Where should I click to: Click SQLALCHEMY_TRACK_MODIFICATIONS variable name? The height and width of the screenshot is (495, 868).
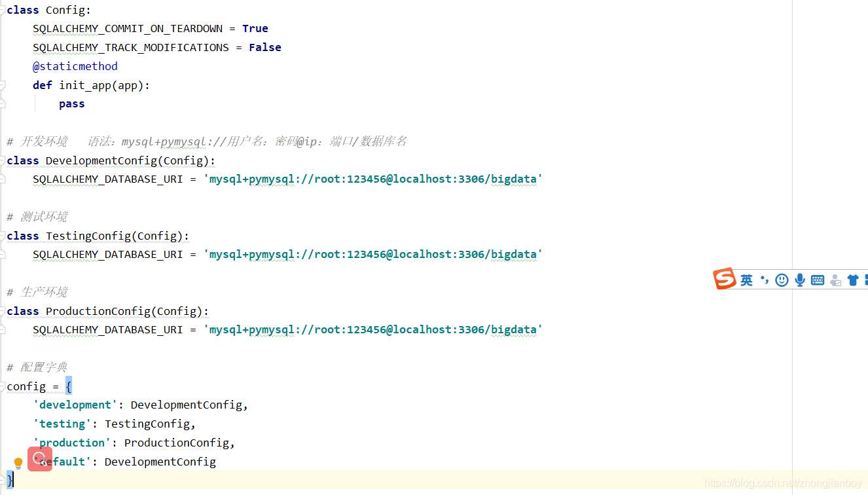tap(131, 48)
